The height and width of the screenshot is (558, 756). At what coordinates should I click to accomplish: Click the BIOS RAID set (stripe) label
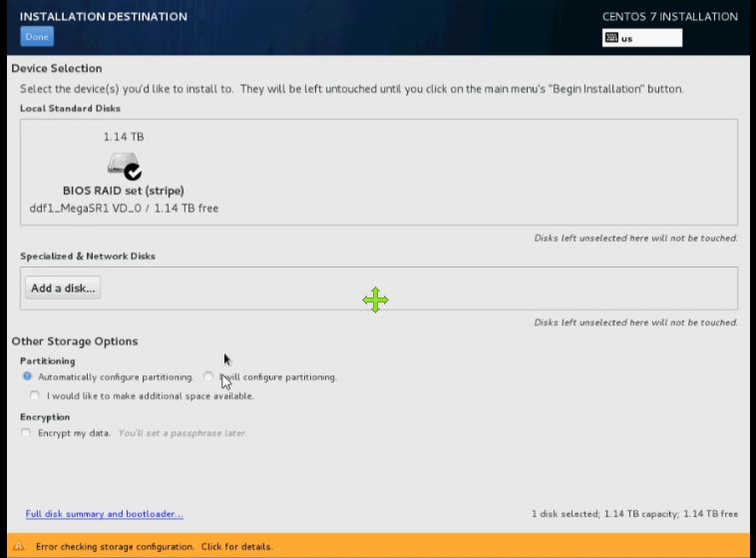pyautogui.click(x=124, y=191)
